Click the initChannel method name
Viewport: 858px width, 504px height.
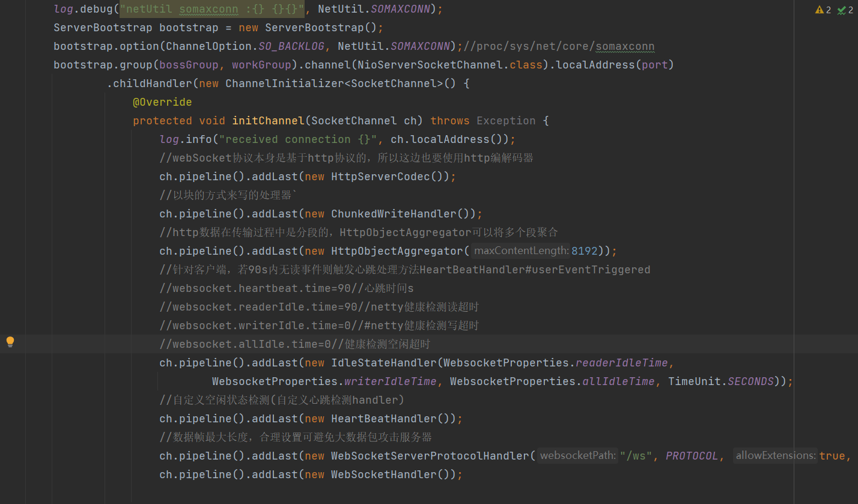click(269, 121)
